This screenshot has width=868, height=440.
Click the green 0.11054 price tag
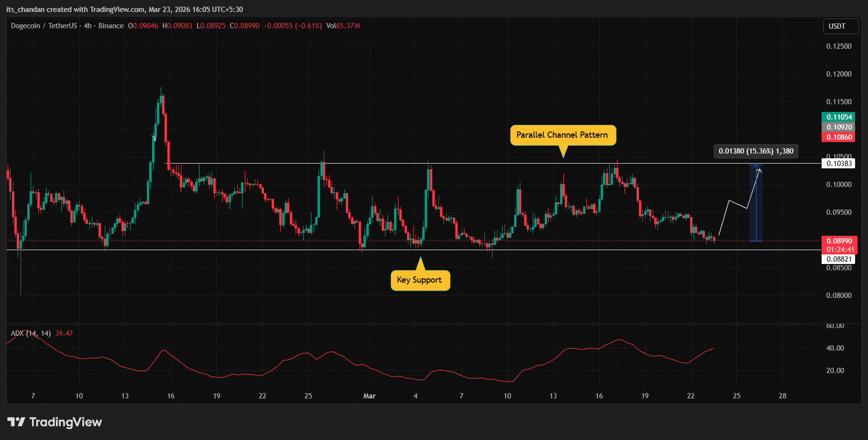(839, 117)
